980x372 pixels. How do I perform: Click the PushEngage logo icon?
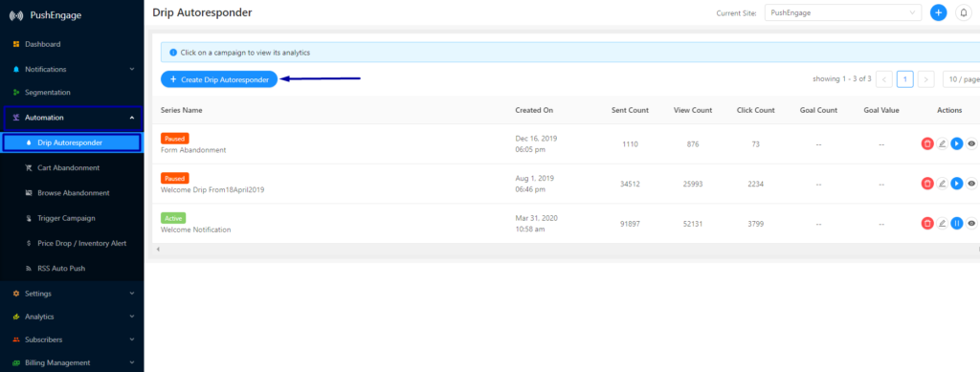pyautogui.click(x=16, y=15)
